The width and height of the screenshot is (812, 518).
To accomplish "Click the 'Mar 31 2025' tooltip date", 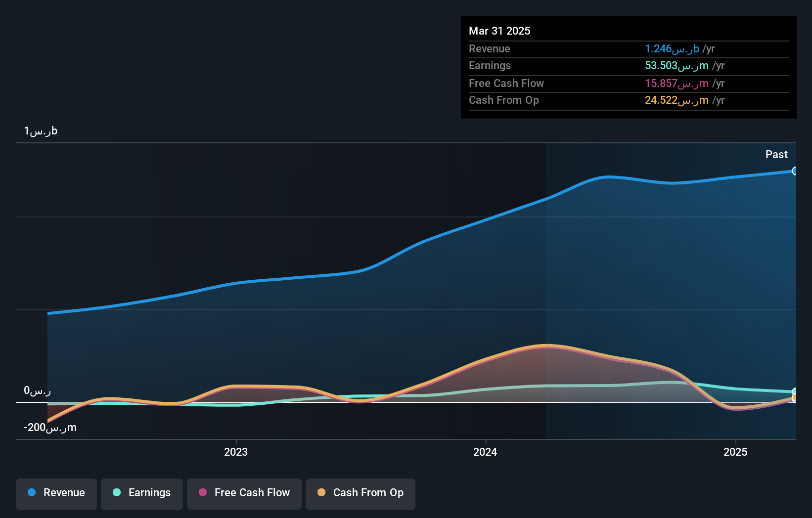I will (499, 31).
